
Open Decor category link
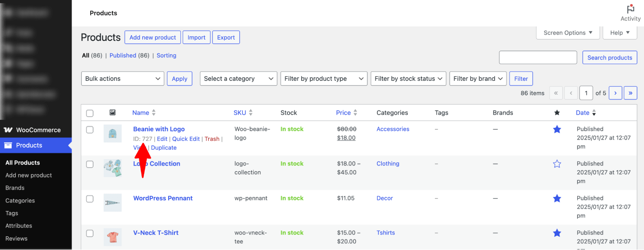(x=385, y=198)
